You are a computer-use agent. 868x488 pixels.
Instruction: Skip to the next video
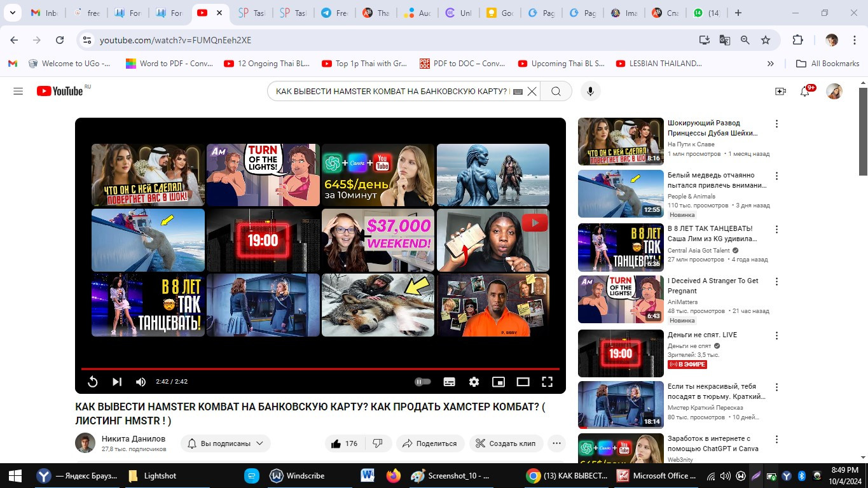coord(117,382)
